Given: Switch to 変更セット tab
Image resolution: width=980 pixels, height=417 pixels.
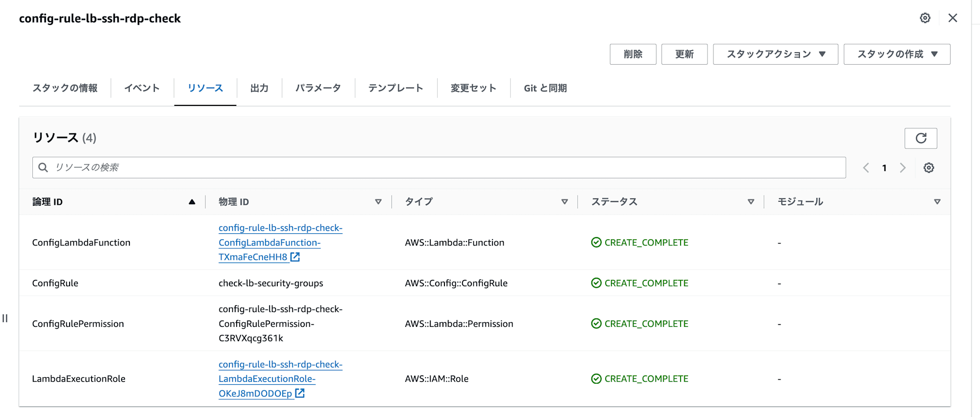Looking at the screenshot, I should pos(473,88).
